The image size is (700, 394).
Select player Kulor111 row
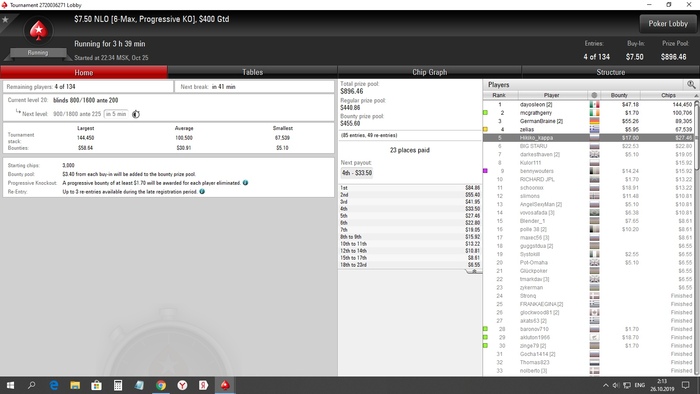point(588,163)
